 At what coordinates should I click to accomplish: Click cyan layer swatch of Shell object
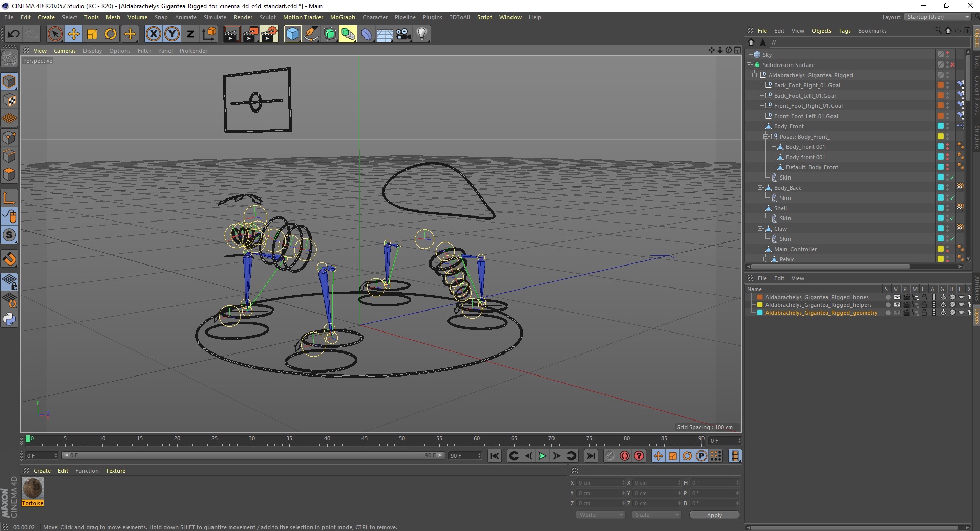(941, 208)
